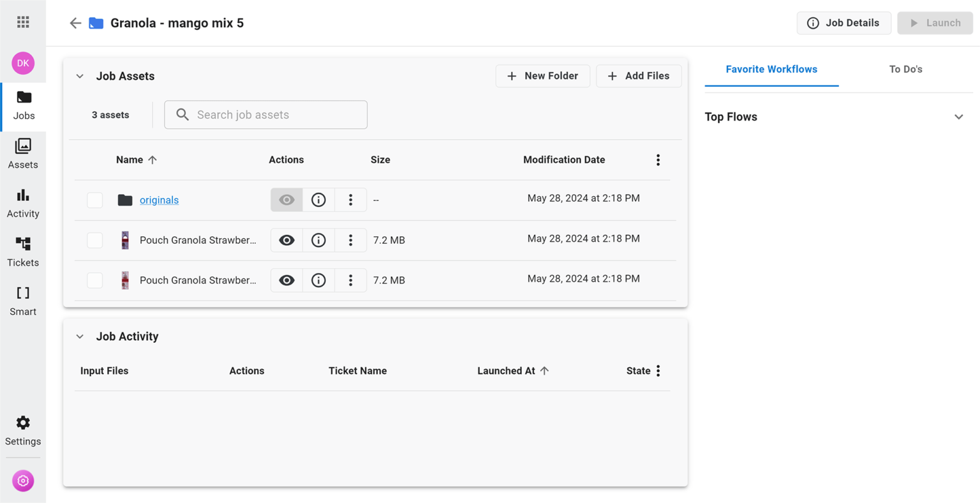Open the DK user avatar
980x503 pixels.
[x=23, y=63]
